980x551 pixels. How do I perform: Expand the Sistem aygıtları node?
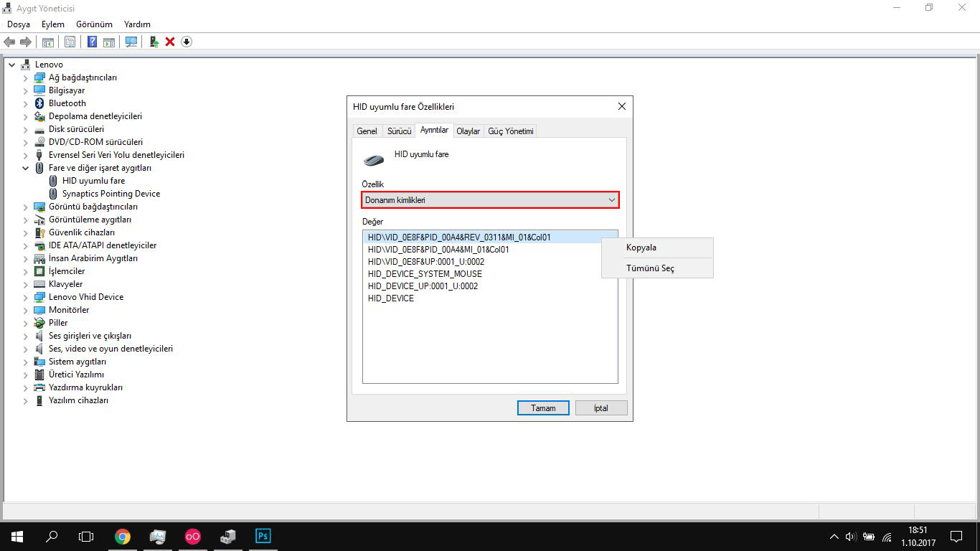26,362
